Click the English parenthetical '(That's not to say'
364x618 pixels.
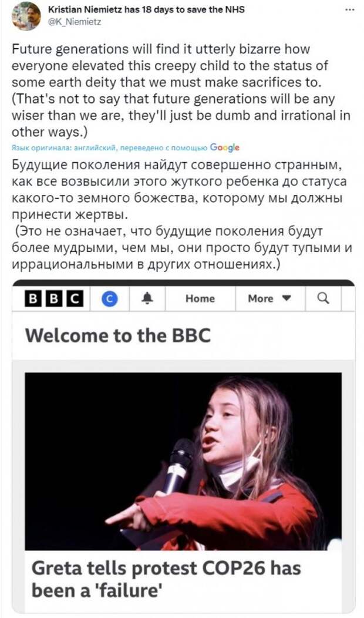[x=181, y=115]
